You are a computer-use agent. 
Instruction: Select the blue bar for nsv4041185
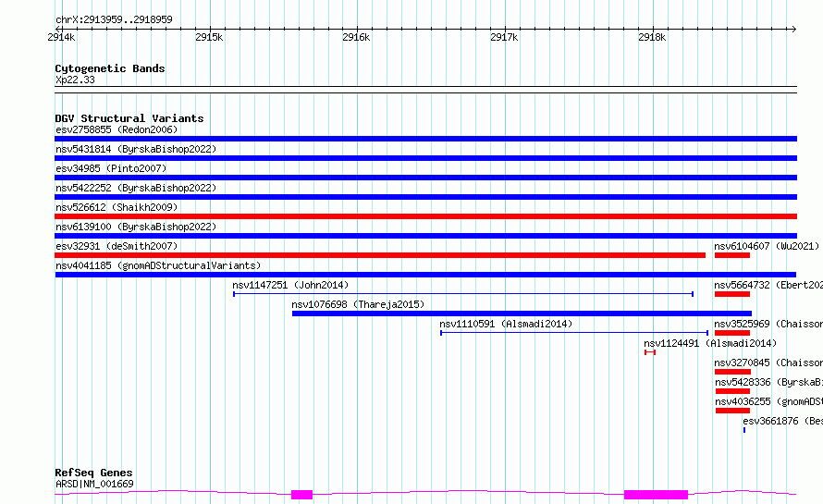(425, 275)
